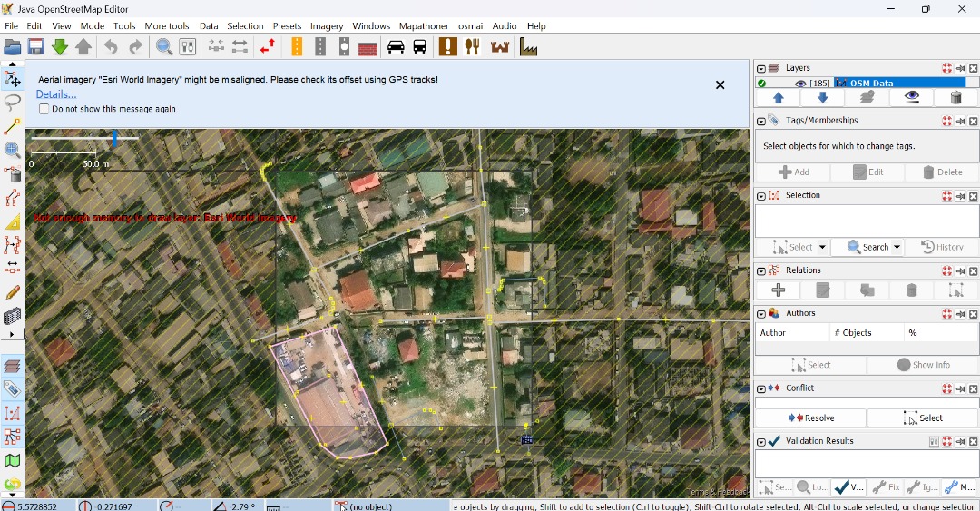
Task: Collapse the Authors panel
Action: coord(760,313)
